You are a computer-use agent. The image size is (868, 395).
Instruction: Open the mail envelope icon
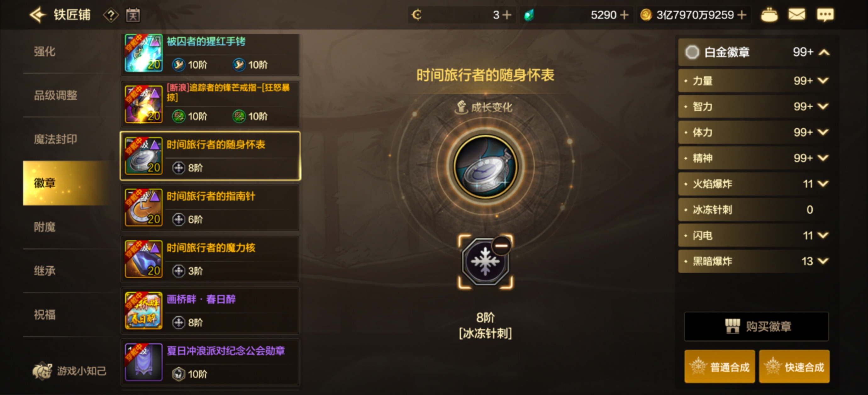[797, 15]
